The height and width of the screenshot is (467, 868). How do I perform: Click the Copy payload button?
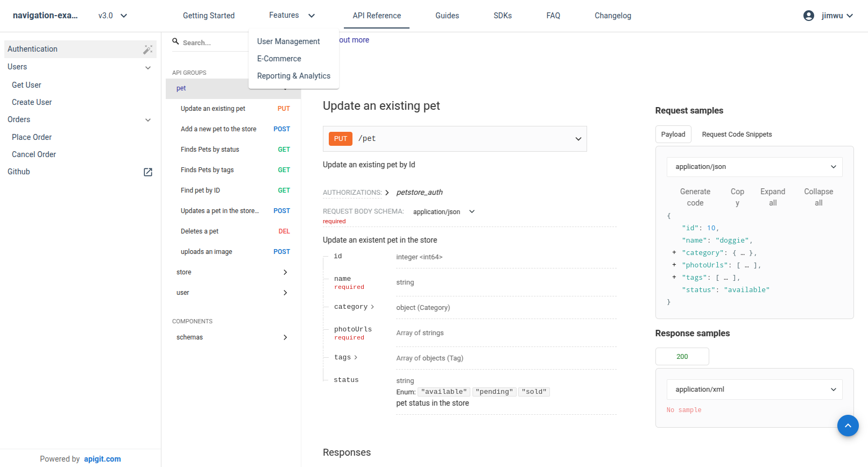click(737, 197)
